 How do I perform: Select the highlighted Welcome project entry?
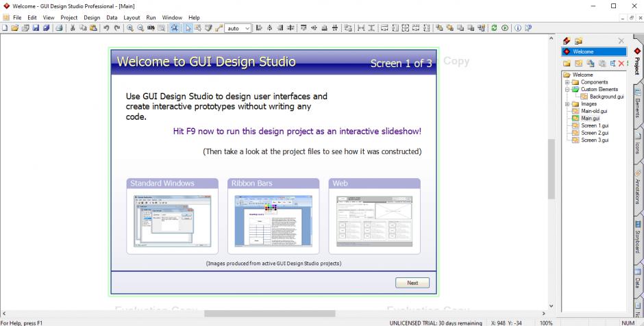click(594, 52)
